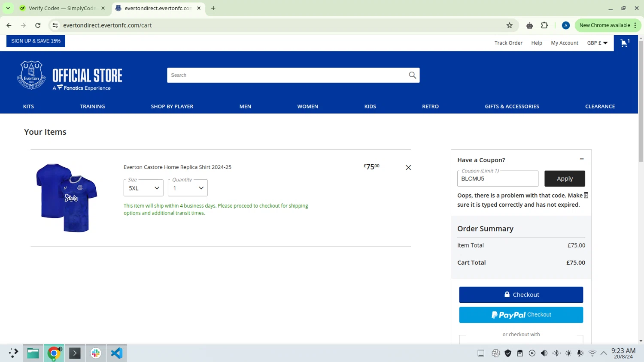Open the shopping cart icon
Image resolution: width=644 pixels, height=362 pixels.
(625, 43)
